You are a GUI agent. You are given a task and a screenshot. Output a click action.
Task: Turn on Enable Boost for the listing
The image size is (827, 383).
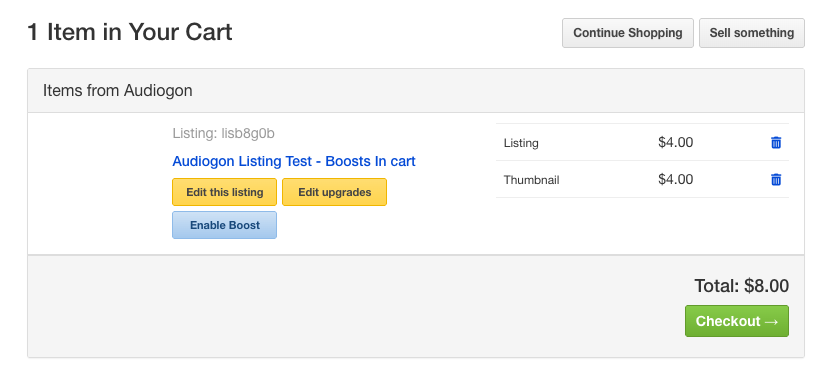[x=225, y=225]
